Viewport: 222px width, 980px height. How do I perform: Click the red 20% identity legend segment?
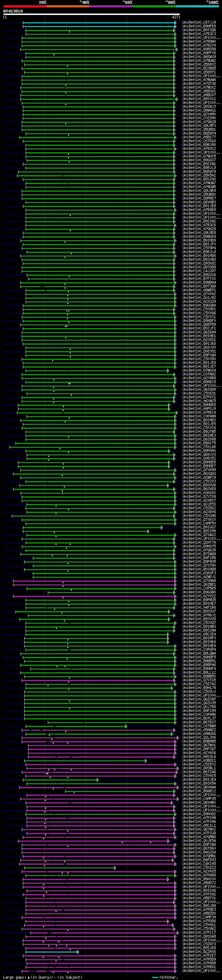[25, 6]
